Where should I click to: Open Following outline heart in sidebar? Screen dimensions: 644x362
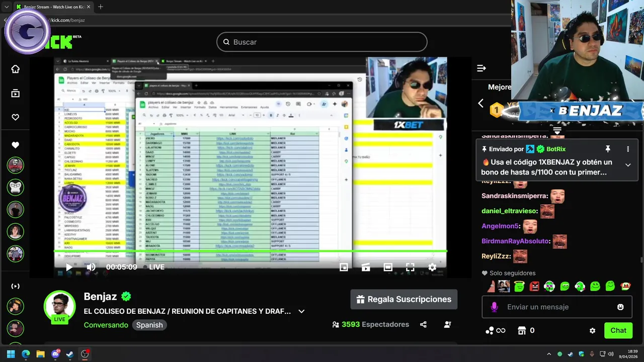click(x=15, y=117)
